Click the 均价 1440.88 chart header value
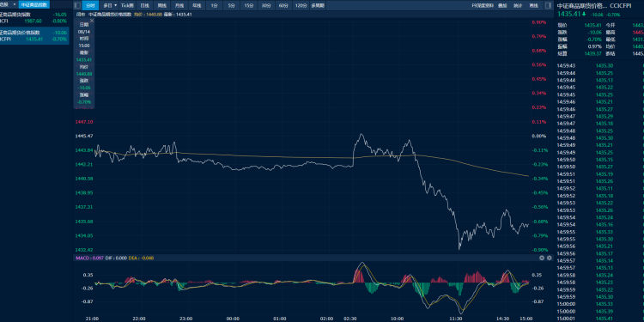This screenshot has width=644, height=322. (148, 15)
